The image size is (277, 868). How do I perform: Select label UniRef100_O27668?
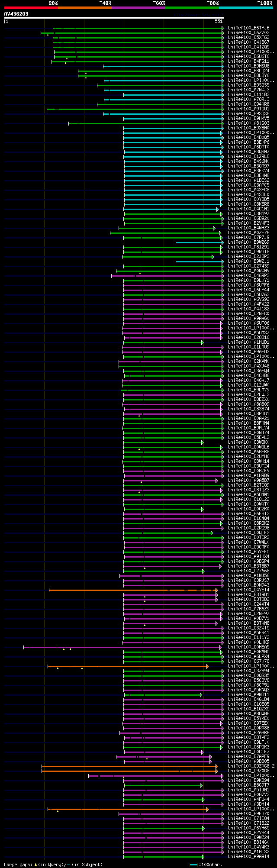(x=248, y=571)
